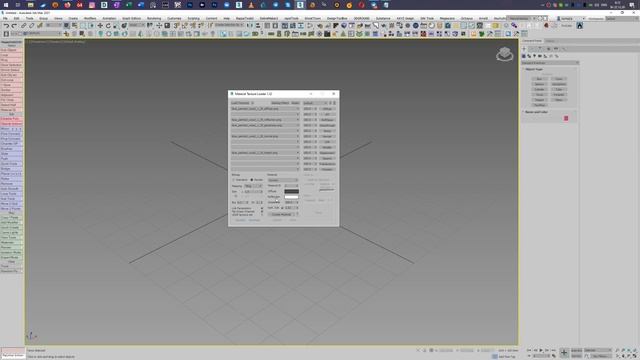Open the diffuse.png texture dropdown

click(x=265, y=109)
